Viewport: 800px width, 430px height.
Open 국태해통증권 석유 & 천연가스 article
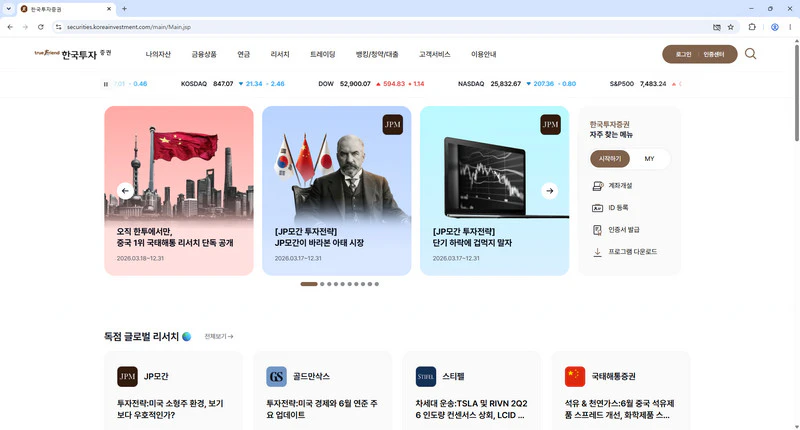pos(619,409)
